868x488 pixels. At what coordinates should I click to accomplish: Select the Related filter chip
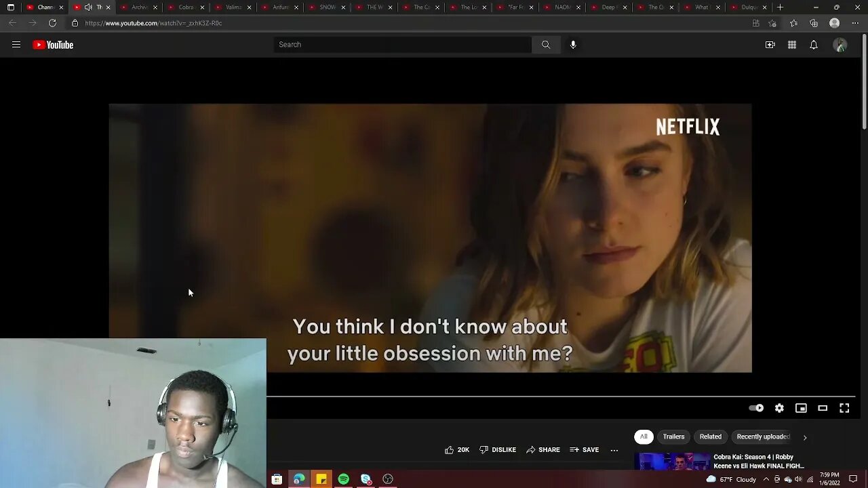[x=711, y=436]
